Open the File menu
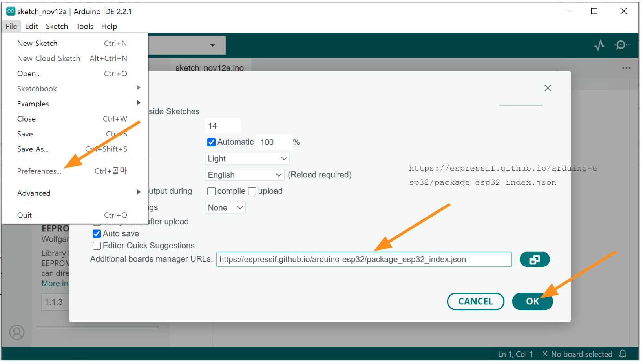The height and width of the screenshot is (364, 643). point(11,26)
